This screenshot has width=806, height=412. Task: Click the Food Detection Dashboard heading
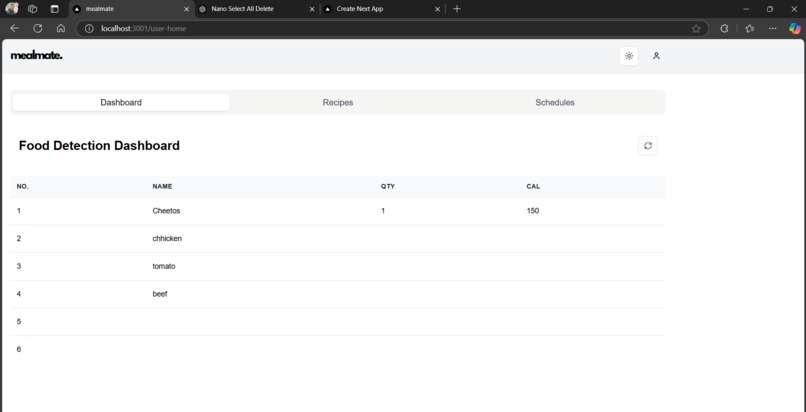click(x=99, y=146)
